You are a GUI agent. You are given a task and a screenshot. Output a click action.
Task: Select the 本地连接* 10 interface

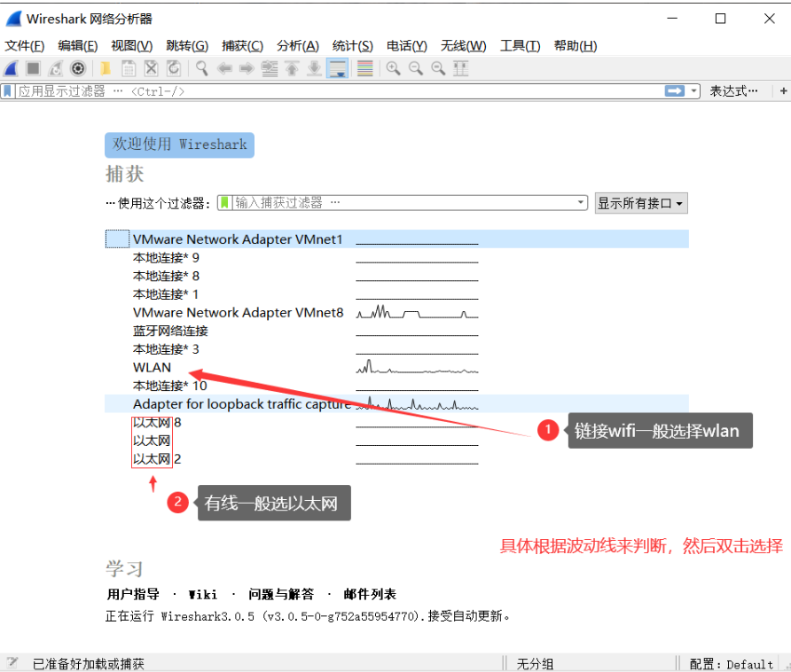[x=396, y=386]
